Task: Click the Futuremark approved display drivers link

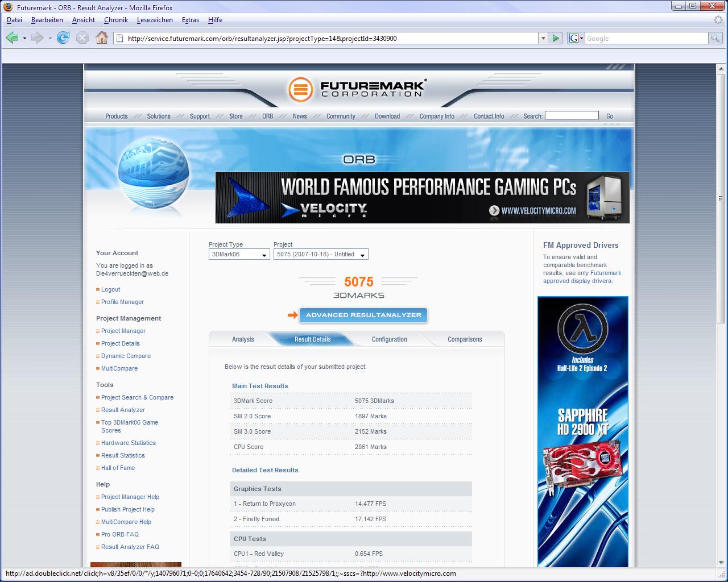Action: point(582,277)
